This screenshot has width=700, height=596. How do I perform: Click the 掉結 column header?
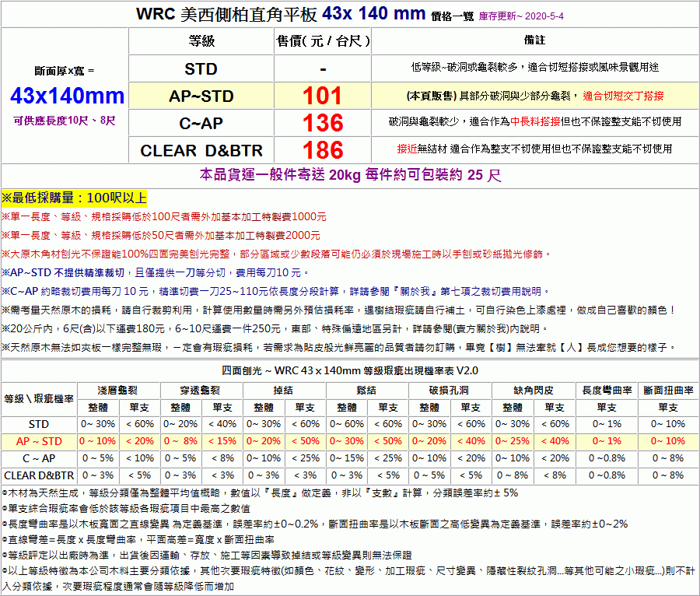(284, 390)
